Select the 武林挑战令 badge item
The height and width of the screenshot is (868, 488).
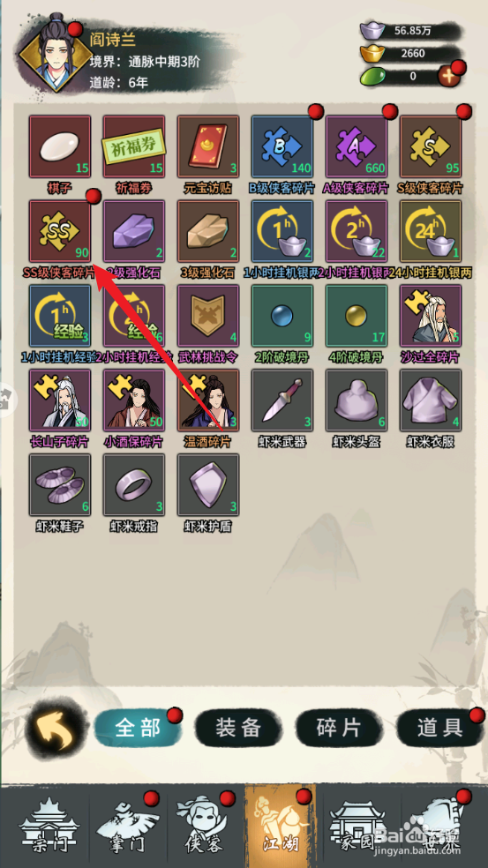(208, 316)
